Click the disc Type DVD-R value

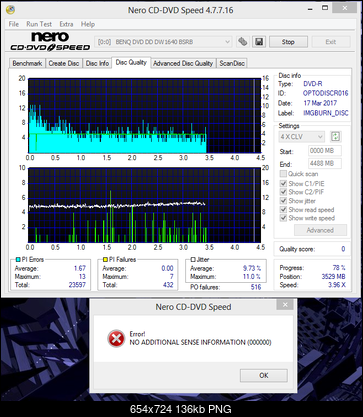coord(313,84)
